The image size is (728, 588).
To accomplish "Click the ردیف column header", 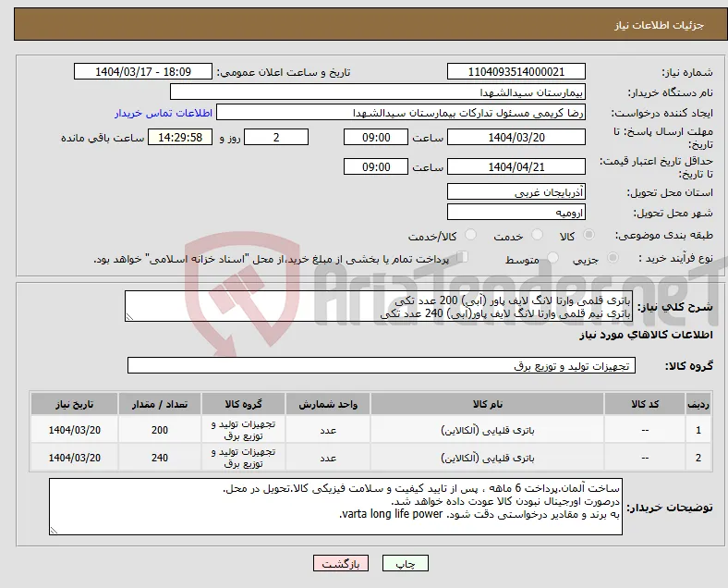I will pyautogui.click(x=698, y=404).
